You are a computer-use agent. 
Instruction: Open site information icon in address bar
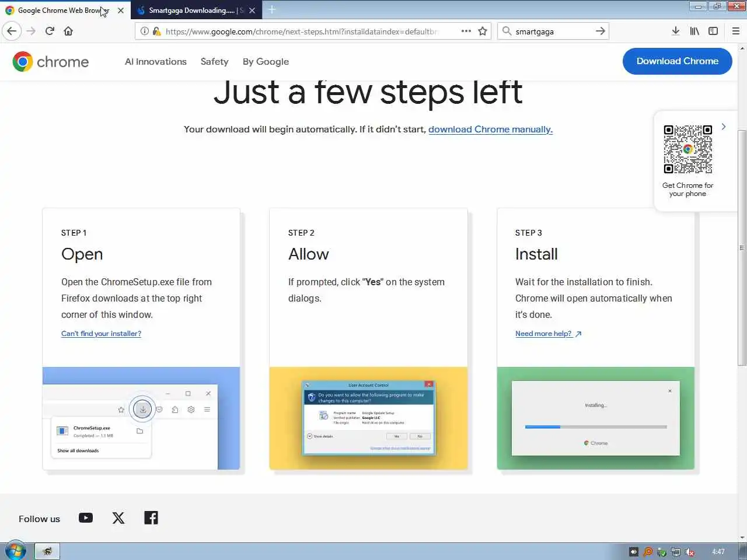click(x=144, y=32)
